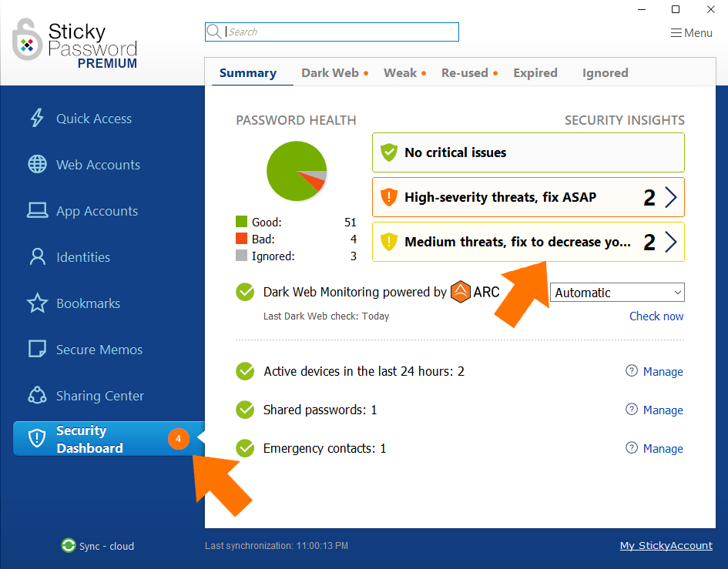Click the ARC logo icon
The height and width of the screenshot is (569, 728).
461,292
